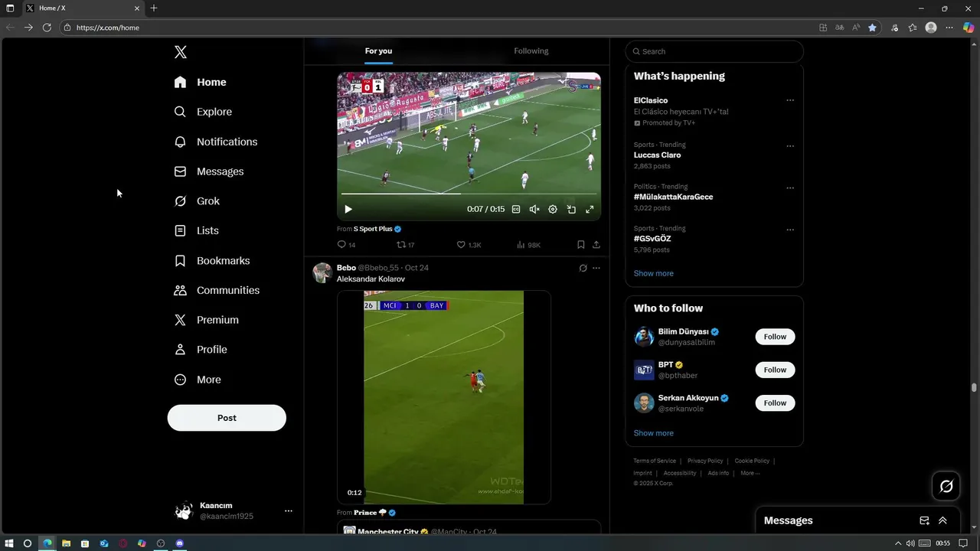Open the X logo home link
The width and height of the screenshot is (980, 551).
pos(181,52)
